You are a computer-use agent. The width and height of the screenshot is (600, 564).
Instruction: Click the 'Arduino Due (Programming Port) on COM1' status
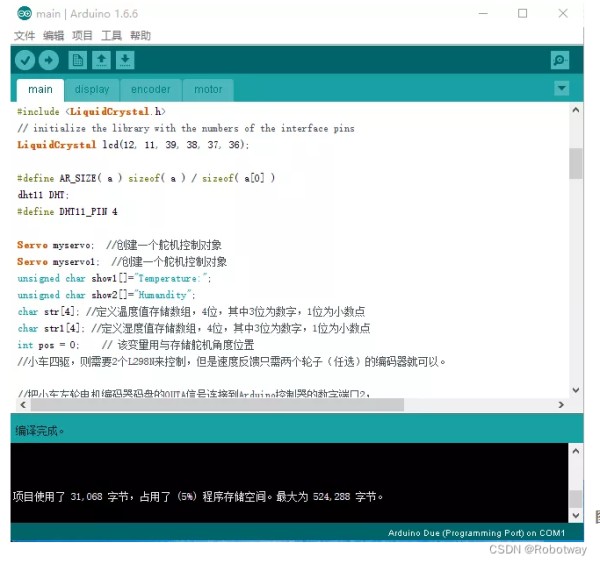[476, 533]
